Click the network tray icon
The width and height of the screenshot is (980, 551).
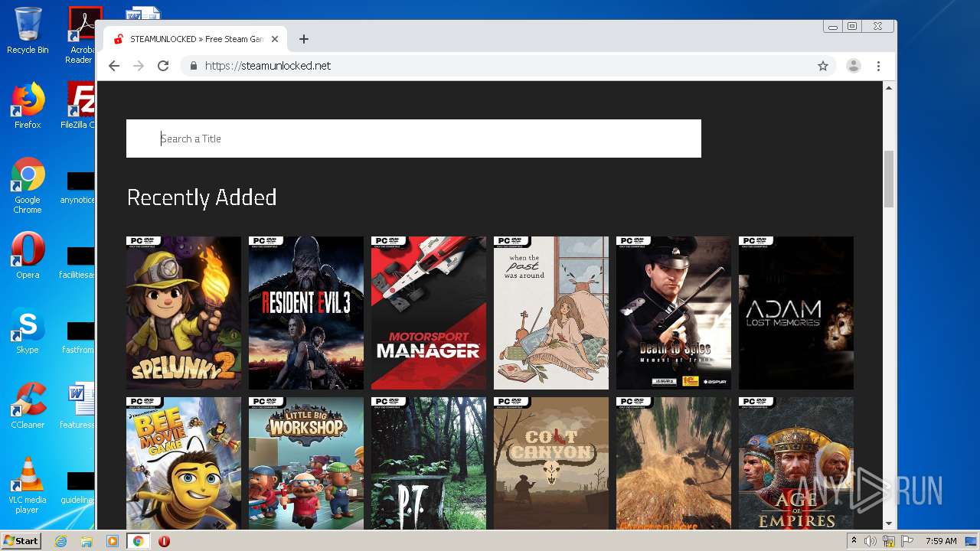(x=890, y=541)
